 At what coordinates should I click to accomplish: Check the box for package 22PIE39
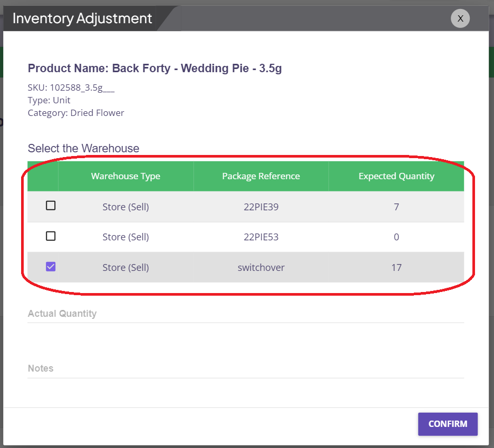click(x=51, y=206)
